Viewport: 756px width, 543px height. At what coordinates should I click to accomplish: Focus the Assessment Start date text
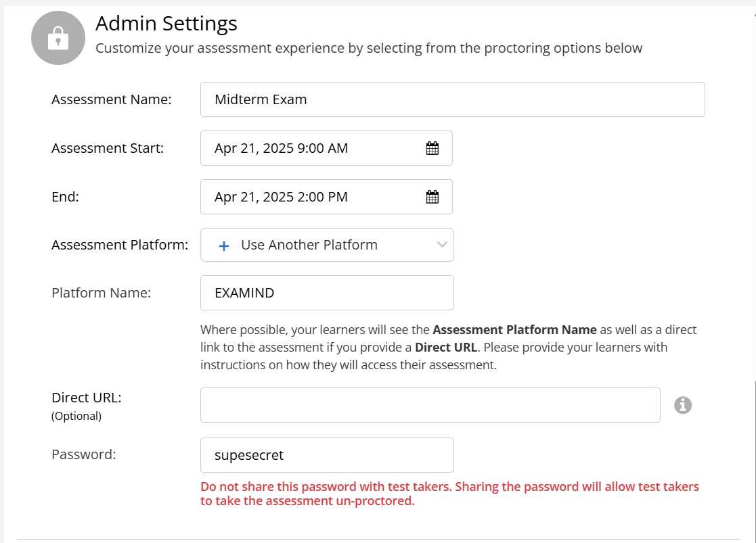281,148
